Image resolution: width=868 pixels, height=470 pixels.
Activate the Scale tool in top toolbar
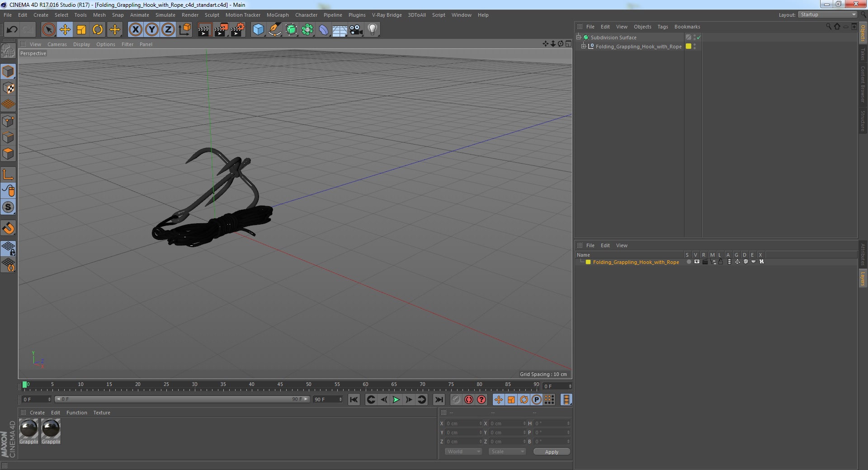click(81, 30)
